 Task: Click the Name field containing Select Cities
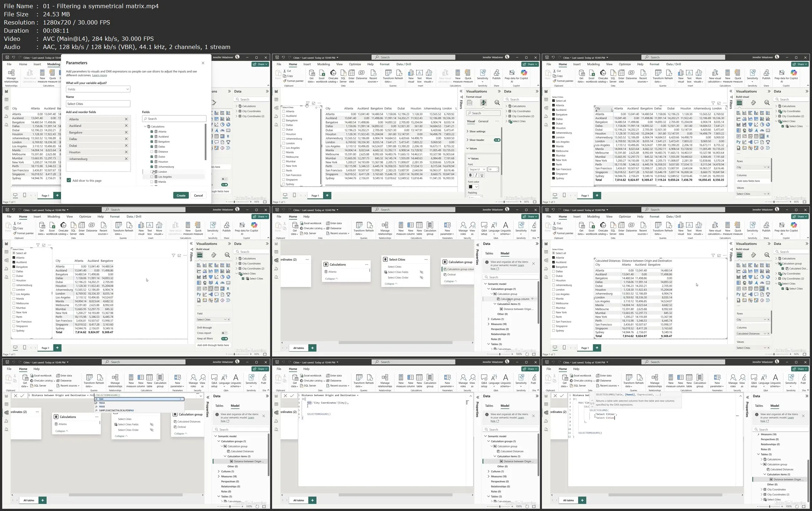[x=98, y=104]
